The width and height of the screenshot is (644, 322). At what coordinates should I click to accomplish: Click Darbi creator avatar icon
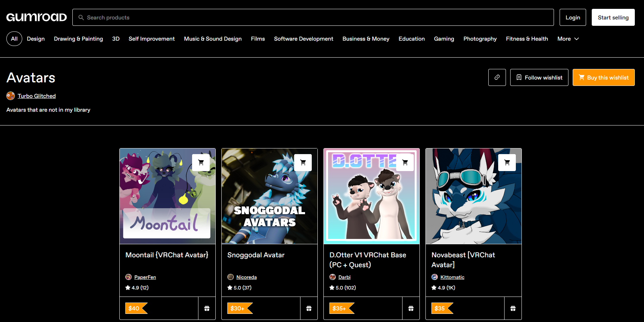[x=333, y=277]
